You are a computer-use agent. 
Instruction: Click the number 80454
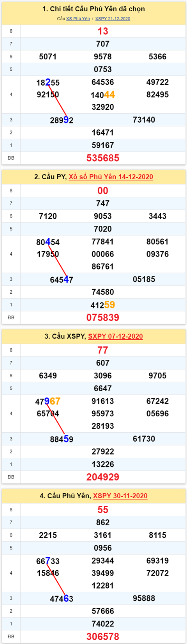48,242
